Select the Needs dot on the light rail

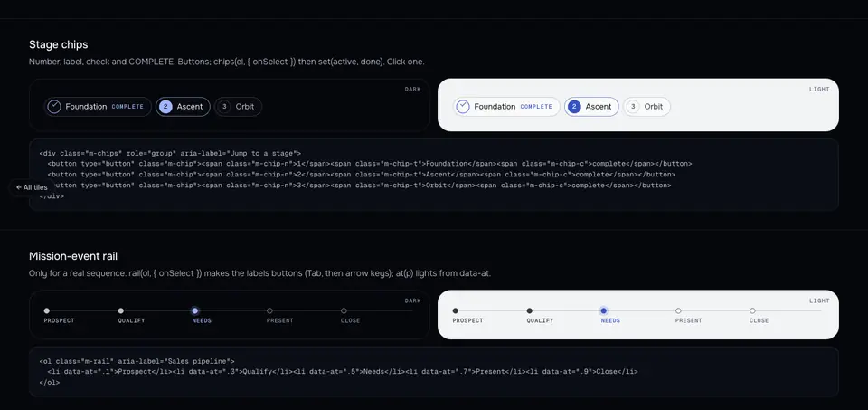(603, 310)
